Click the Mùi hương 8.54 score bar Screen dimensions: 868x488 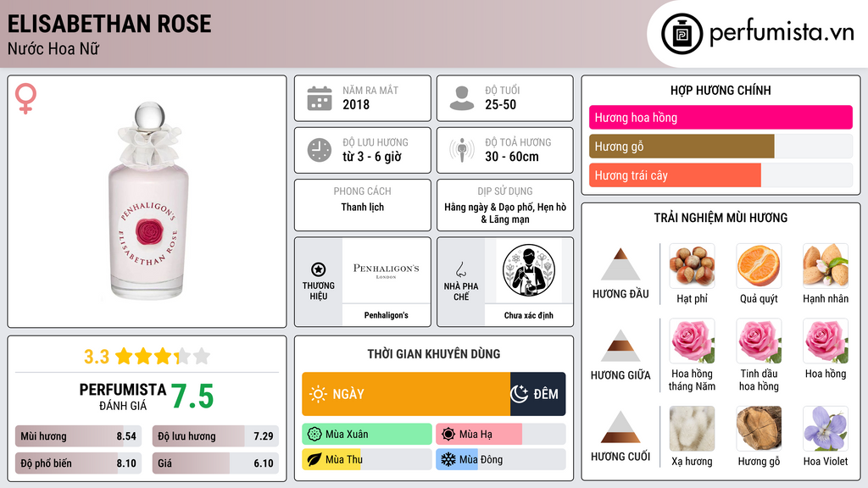pyautogui.click(x=79, y=436)
